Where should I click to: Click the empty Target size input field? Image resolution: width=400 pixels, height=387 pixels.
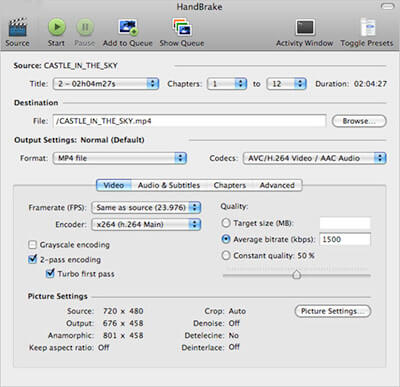pos(345,223)
